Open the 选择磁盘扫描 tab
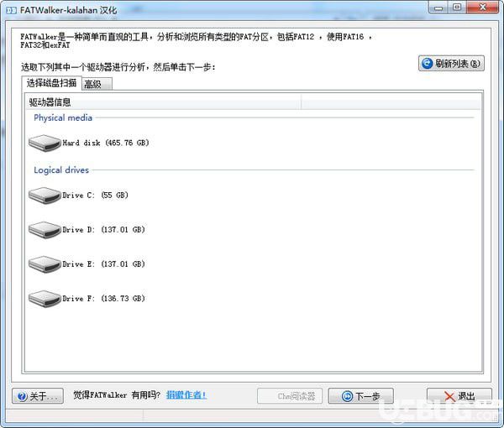The image size is (504, 428). pyautogui.click(x=52, y=83)
